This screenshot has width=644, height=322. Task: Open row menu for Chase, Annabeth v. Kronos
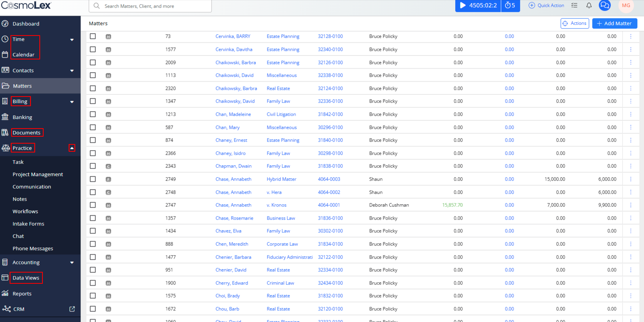(x=631, y=205)
